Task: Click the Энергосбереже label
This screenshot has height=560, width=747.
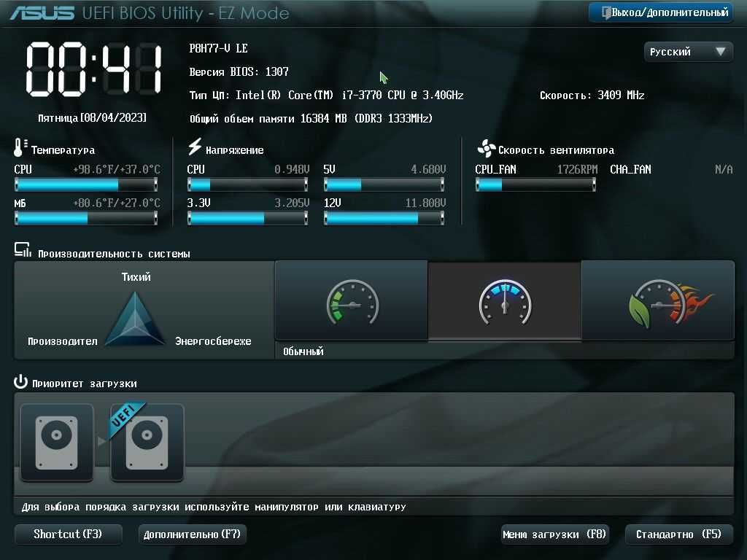Action: click(x=213, y=341)
